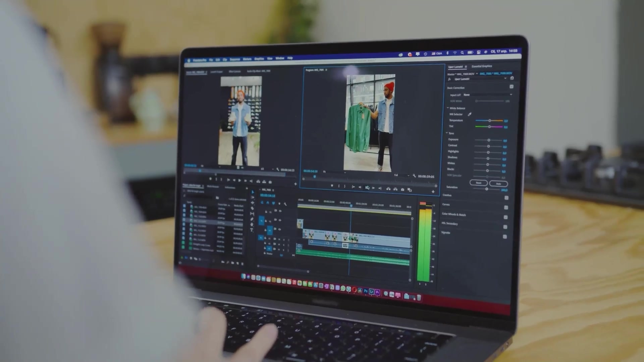Screen dimensions: 644x362
Task: Open Lightroom from the Dock
Action: [x=371, y=292]
